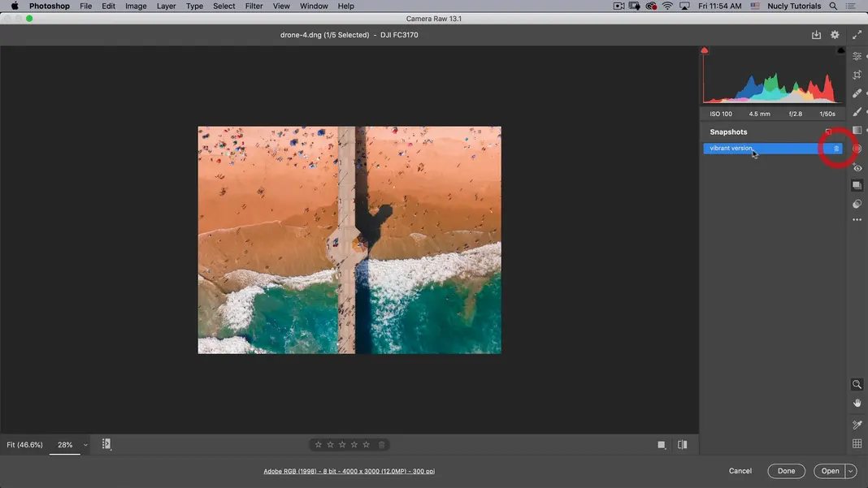Click the Fit (46.6%) zoom button
Viewport: 868px width, 488px height.
pos(24,445)
